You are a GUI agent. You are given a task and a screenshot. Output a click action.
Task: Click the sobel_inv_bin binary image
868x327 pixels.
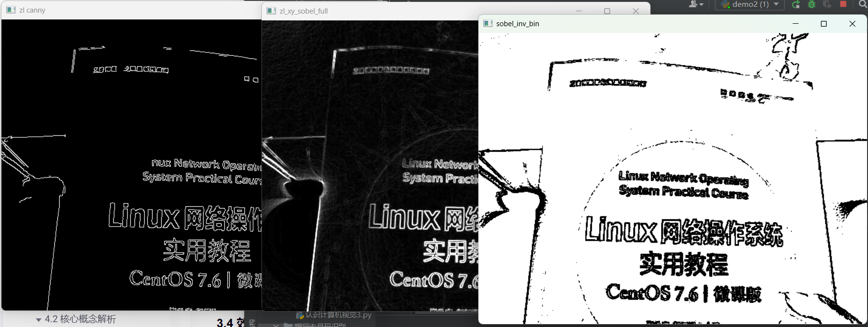673,178
